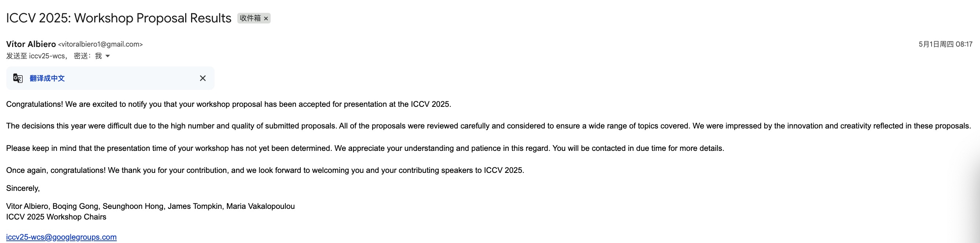Open the iccv25-wcs@googlegroups.com link

click(61, 237)
